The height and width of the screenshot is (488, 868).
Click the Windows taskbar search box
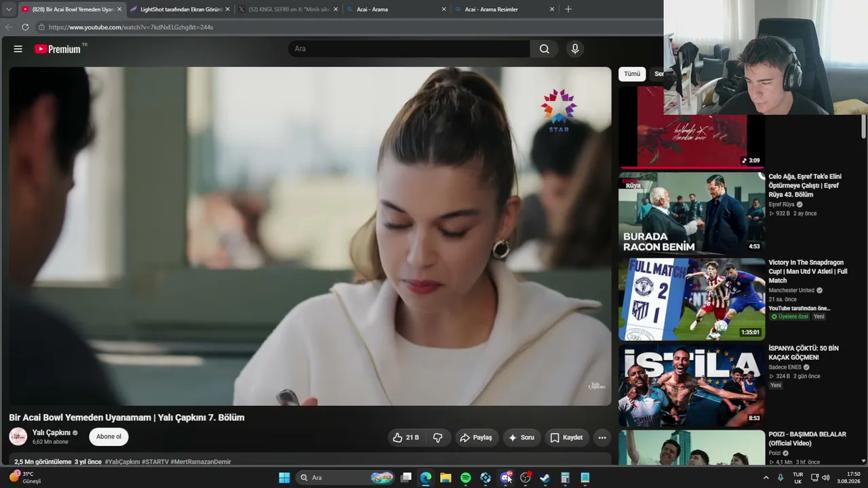346,478
